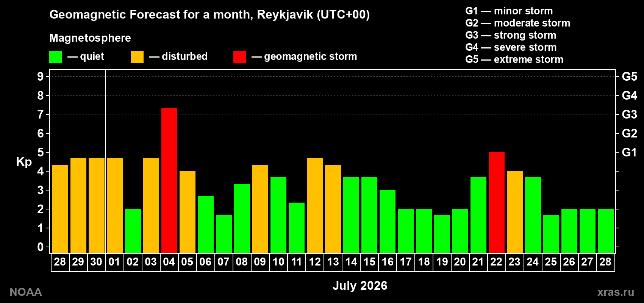Click the orange bar for July 09
The image size is (644, 303).
click(260, 209)
